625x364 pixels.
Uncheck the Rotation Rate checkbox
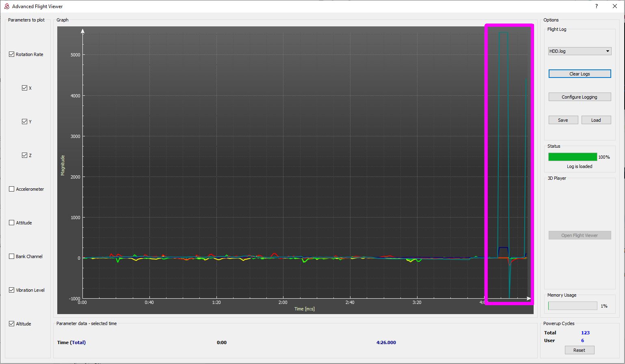(12, 54)
